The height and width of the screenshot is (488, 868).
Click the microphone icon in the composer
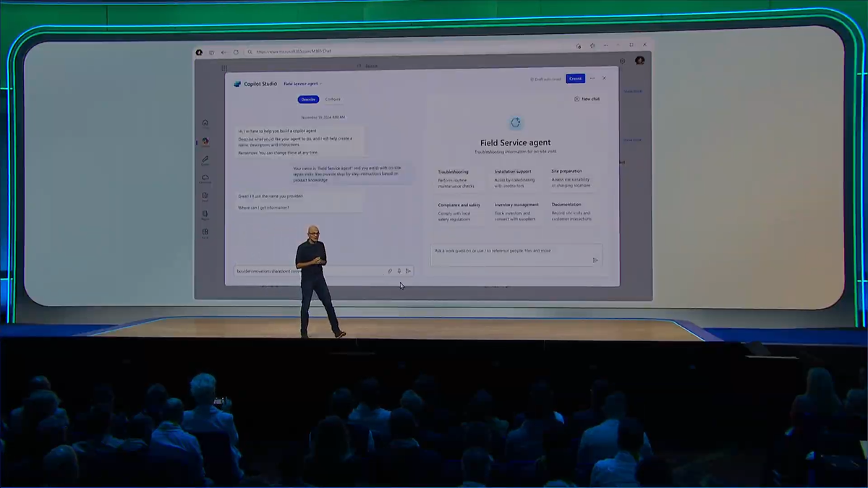pyautogui.click(x=399, y=270)
